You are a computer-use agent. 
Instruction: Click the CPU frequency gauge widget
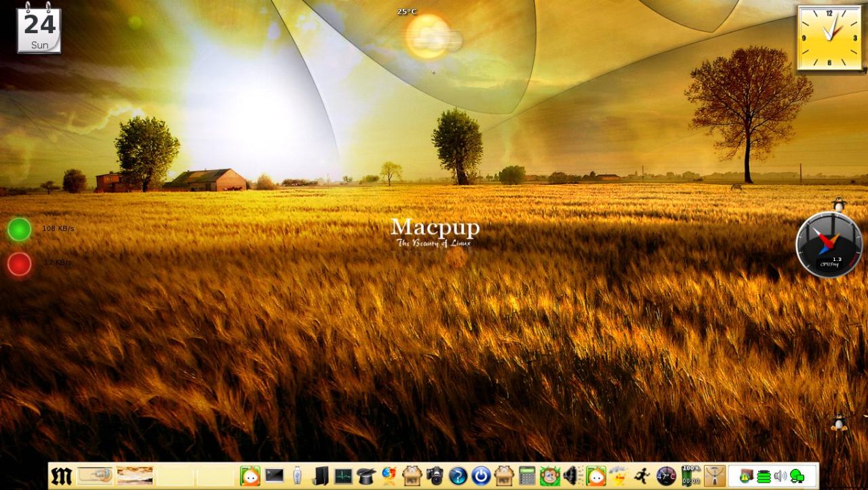point(829,245)
